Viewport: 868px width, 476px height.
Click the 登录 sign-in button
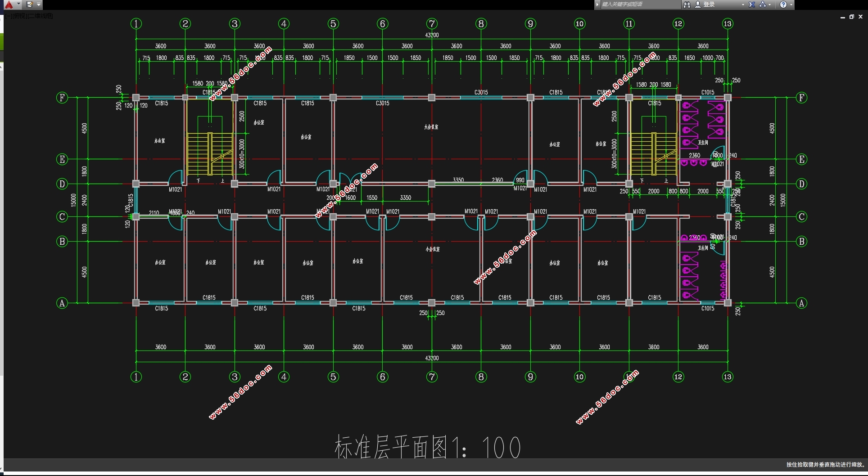709,4
